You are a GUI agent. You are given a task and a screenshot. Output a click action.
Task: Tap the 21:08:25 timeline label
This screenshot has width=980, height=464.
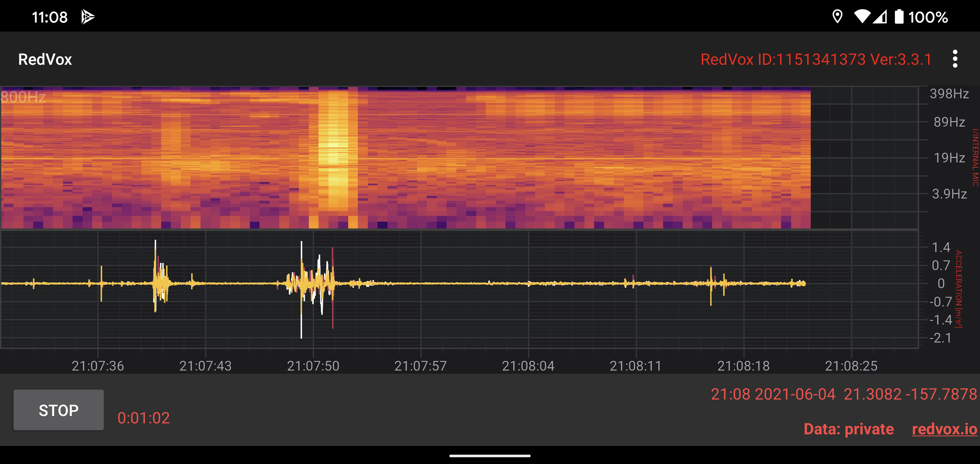[851, 365]
